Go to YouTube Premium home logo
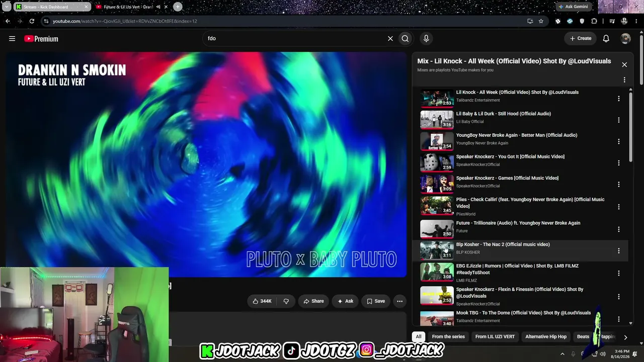This screenshot has width=644, height=362. pyautogui.click(x=41, y=39)
